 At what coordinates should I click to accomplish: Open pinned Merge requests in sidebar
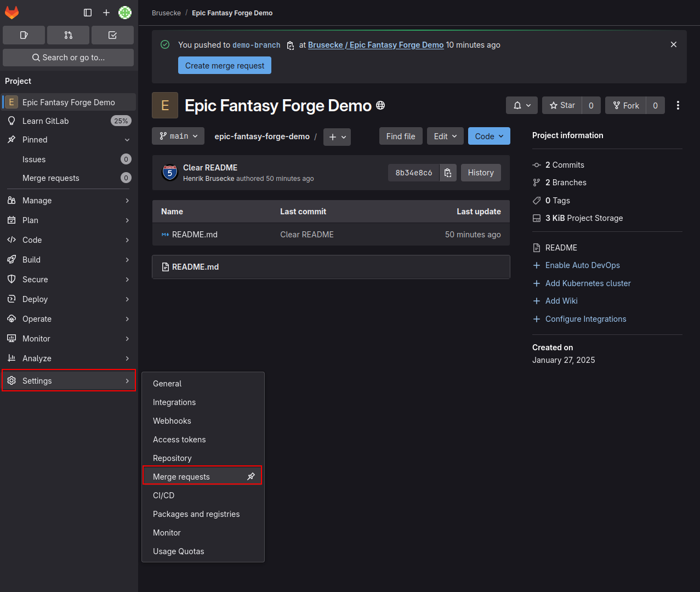click(69, 178)
